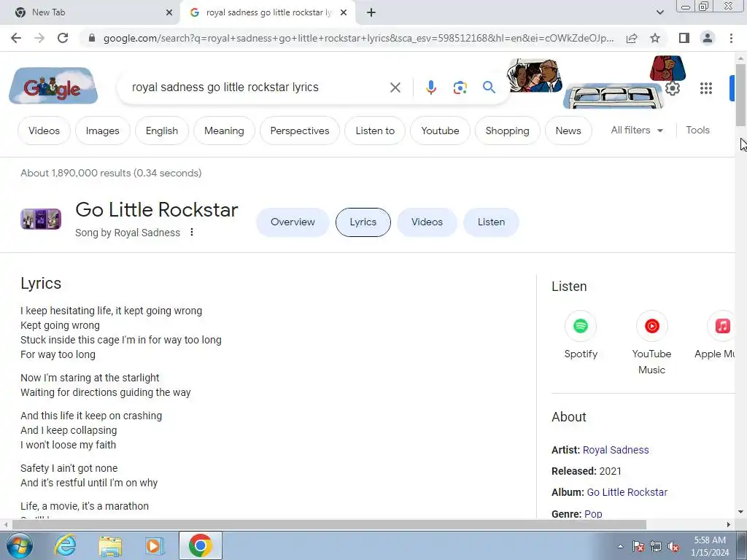This screenshot has width=747, height=560.
Task: Open Google quick settings gear
Action: pyautogui.click(x=672, y=88)
